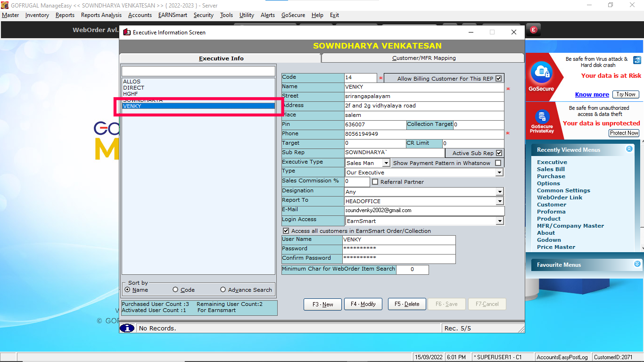
Task: Click the Try Now button
Action: pos(626,94)
